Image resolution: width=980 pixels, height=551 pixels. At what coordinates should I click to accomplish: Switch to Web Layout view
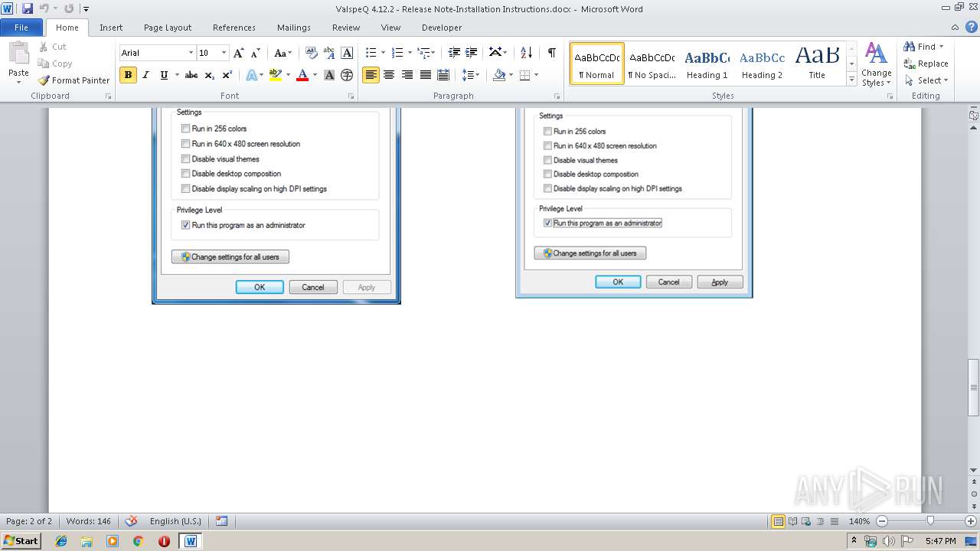(805, 521)
